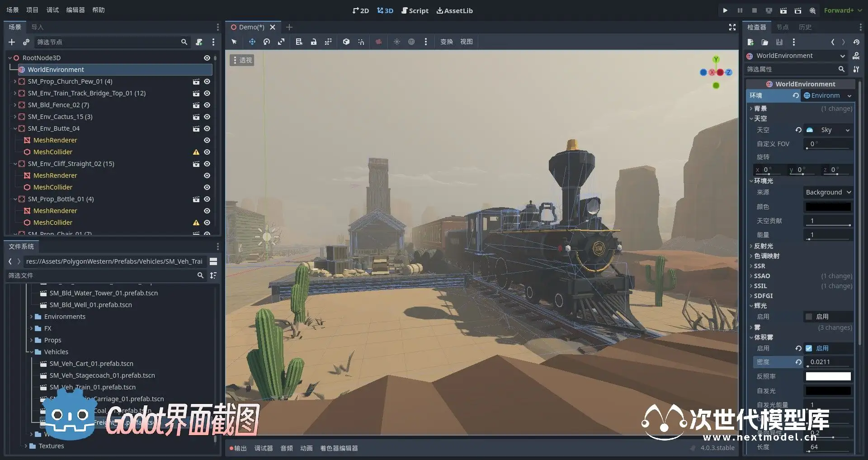Click the Play project button

(x=725, y=10)
